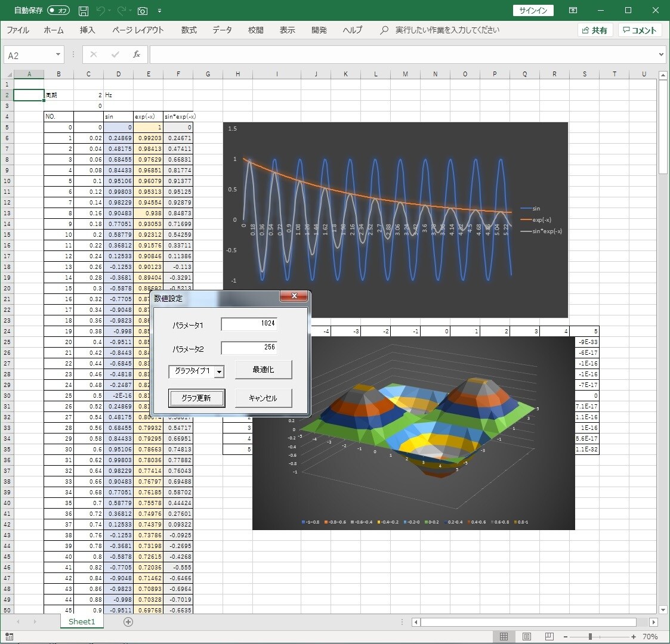Open the ページ レイアウト tab
Screen dimensions: 670x644
[x=138, y=30]
